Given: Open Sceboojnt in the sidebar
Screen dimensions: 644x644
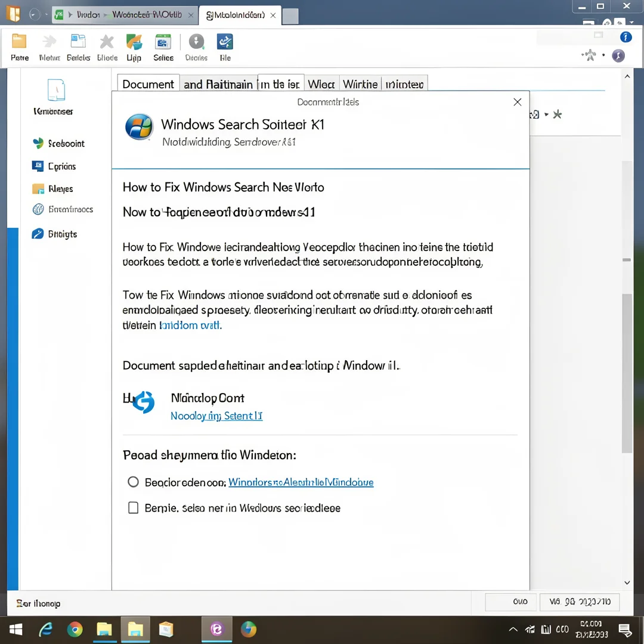Looking at the screenshot, I should [58, 143].
